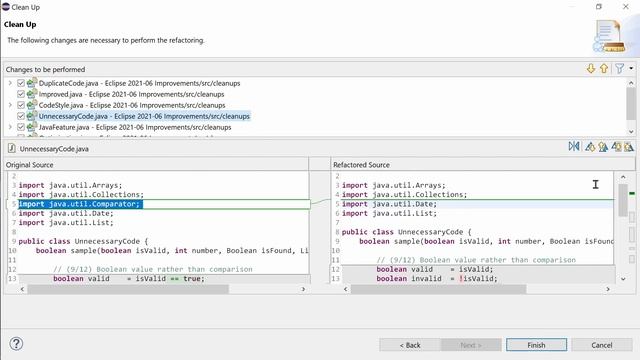Expand the DuplicateCode.java tree node
640x360 pixels.
tap(10, 83)
